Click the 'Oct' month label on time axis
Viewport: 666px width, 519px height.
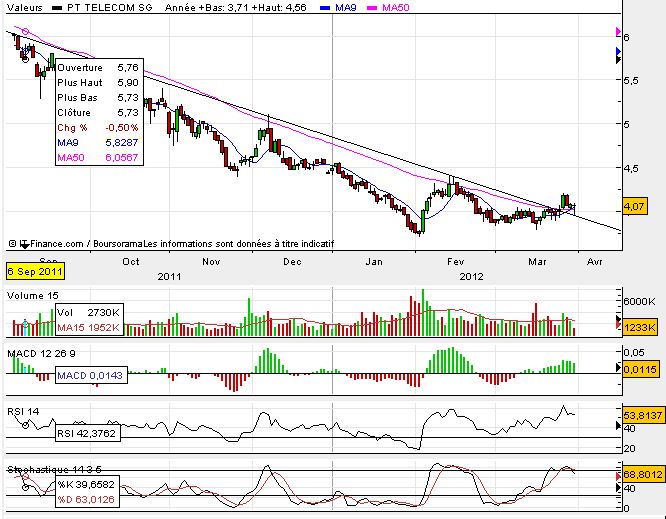[x=131, y=262]
